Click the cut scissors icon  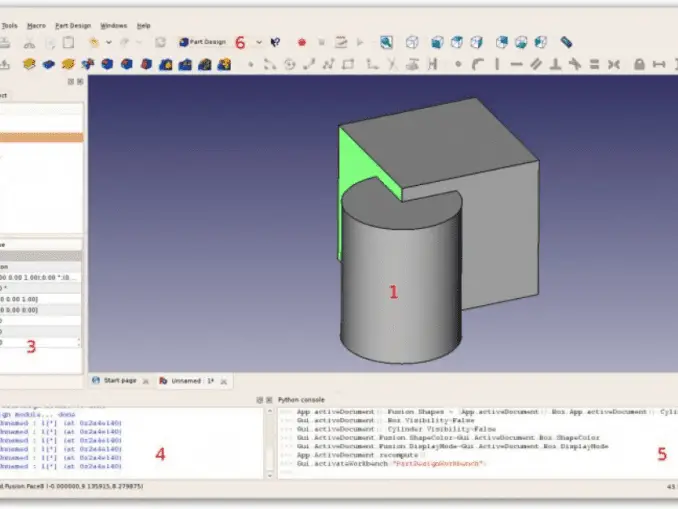(x=29, y=42)
